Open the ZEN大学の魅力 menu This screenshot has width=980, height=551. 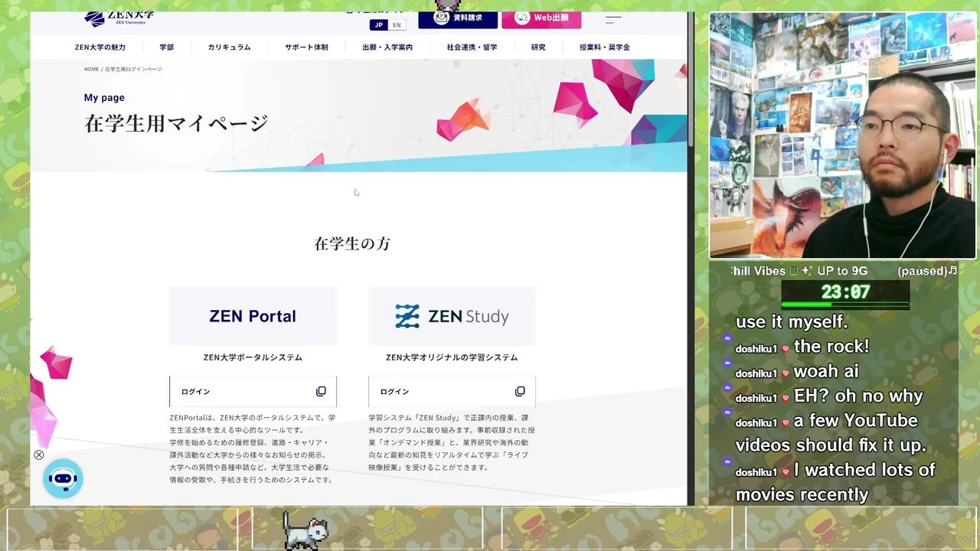[x=100, y=47]
